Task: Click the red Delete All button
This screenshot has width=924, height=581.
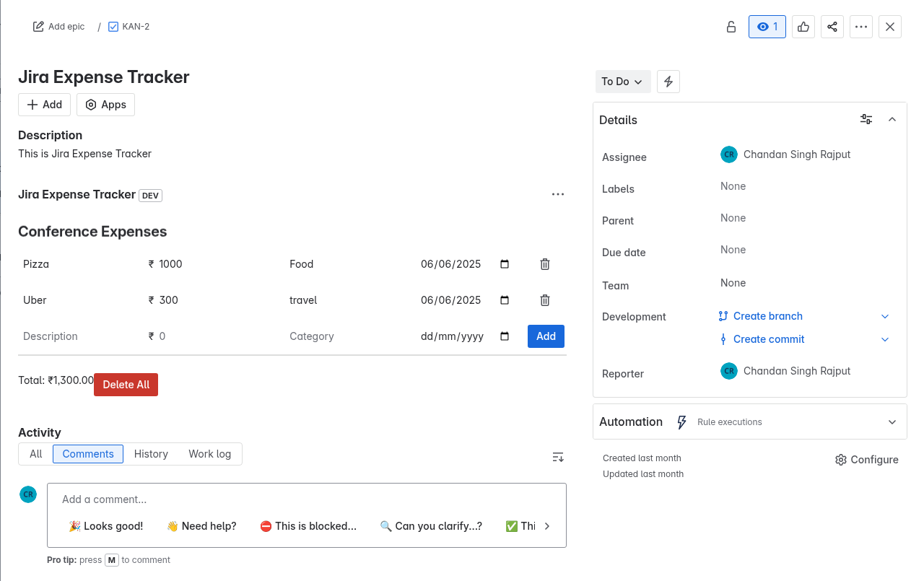Action: pyautogui.click(x=126, y=385)
